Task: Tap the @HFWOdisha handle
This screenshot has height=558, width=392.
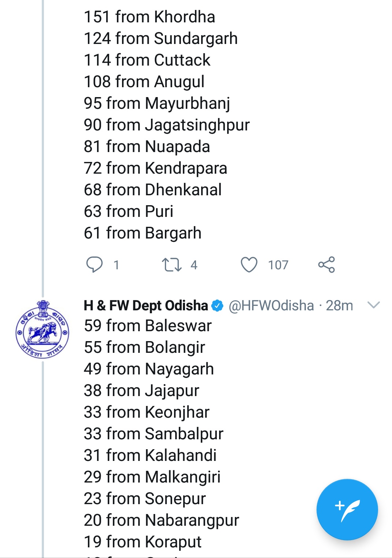Action: point(271,306)
